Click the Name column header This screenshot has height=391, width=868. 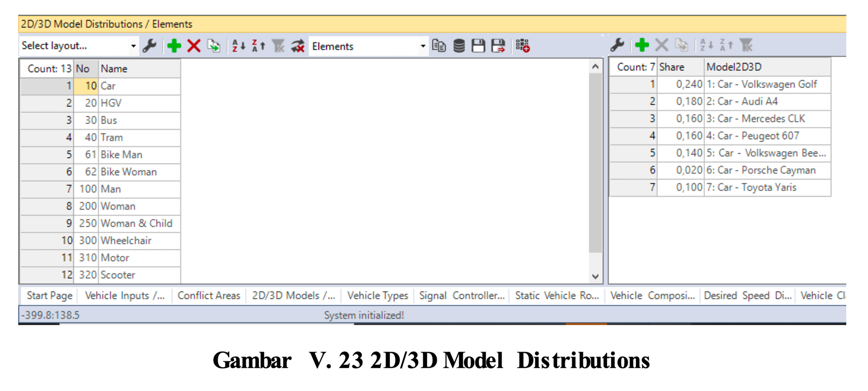pyautogui.click(x=139, y=69)
